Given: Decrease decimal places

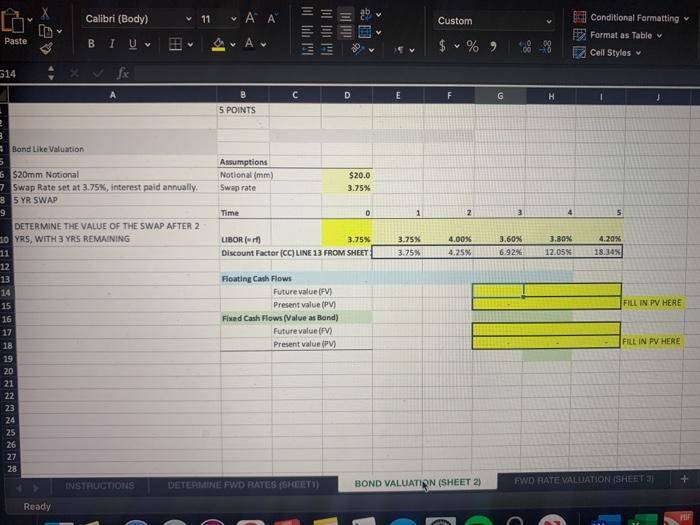Looking at the screenshot, I should pyautogui.click(x=546, y=46).
